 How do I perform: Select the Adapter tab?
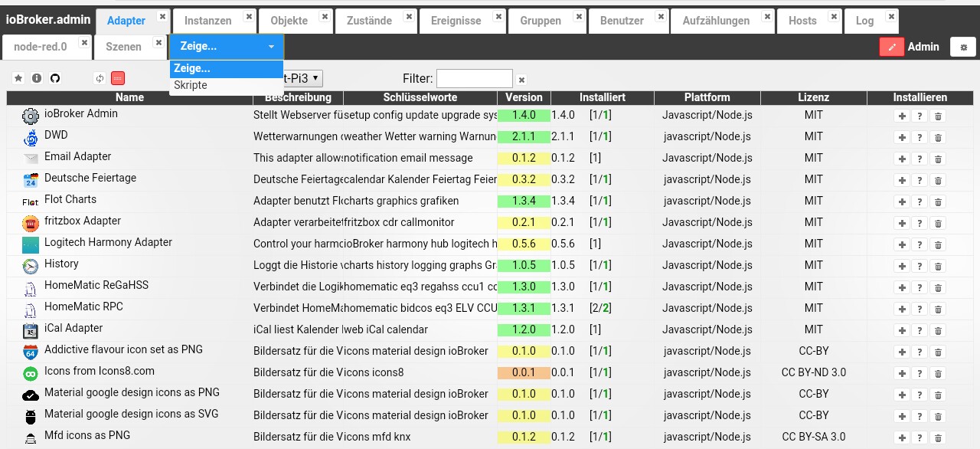(x=126, y=21)
